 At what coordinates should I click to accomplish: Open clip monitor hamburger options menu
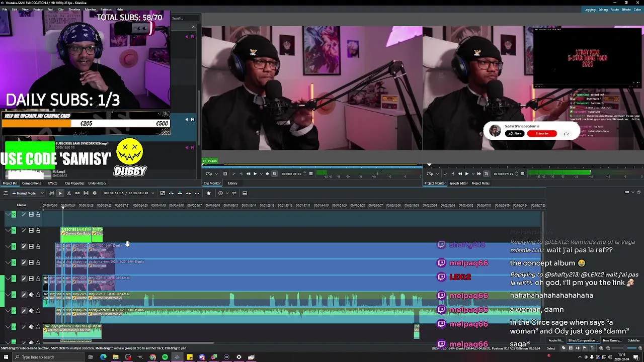pos(311,174)
